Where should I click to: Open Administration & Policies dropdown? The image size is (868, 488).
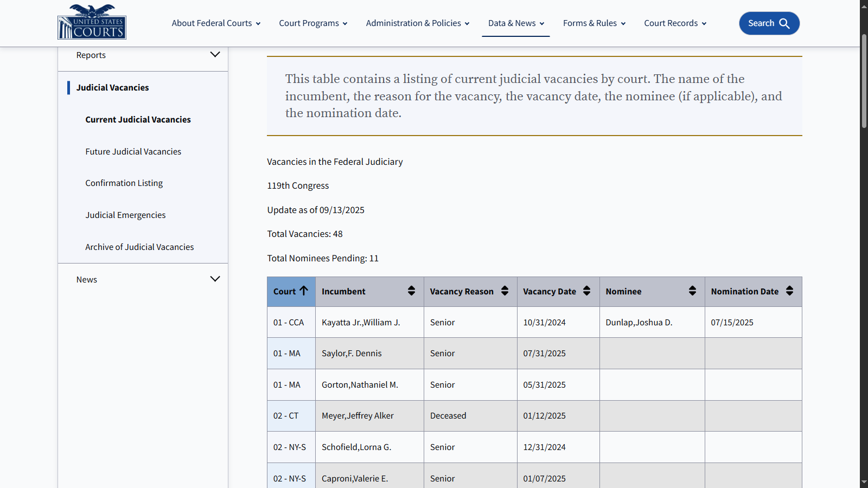tap(418, 23)
